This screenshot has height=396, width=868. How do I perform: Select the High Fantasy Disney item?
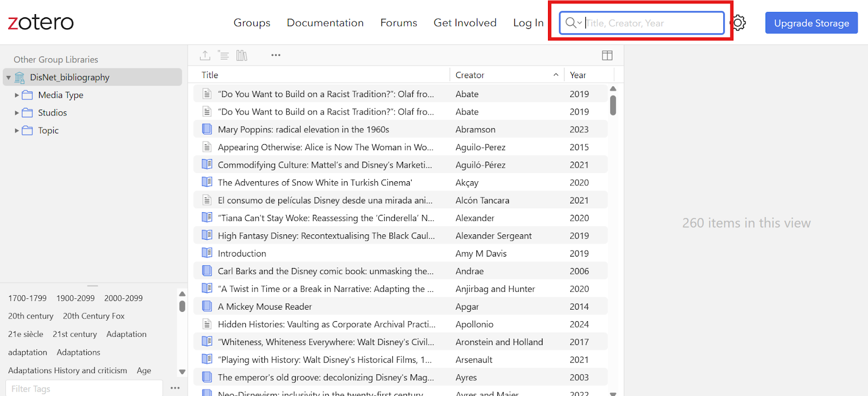400,235
